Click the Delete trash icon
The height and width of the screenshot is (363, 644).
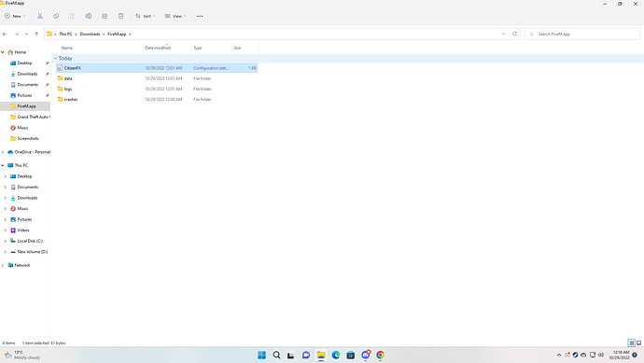tap(120, 16)
